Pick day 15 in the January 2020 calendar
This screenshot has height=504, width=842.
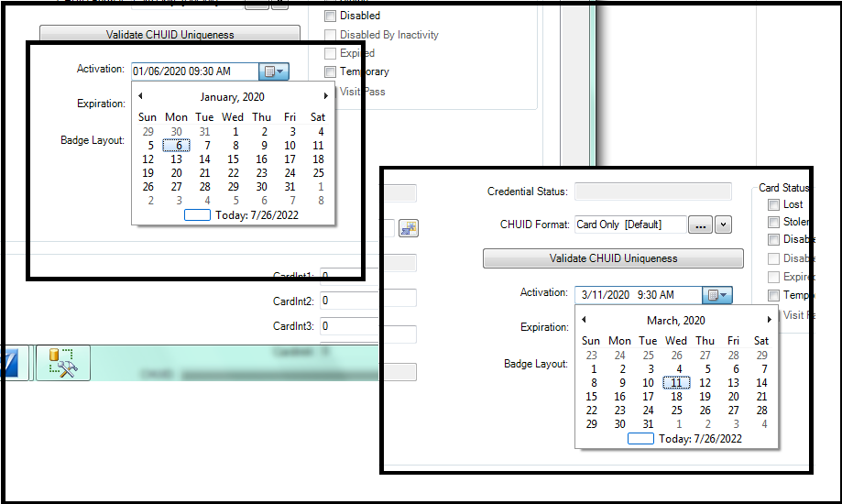click(233, 159)
